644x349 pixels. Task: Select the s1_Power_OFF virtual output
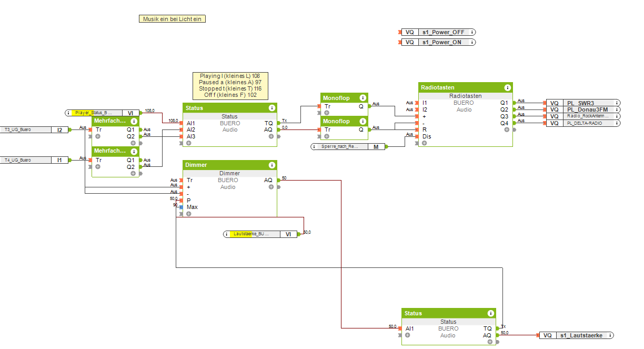coord(438,32)
